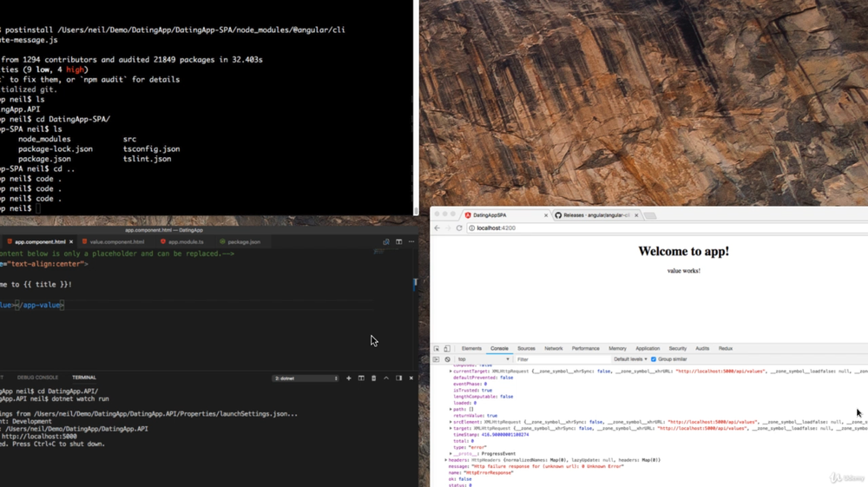Image resolution: width=868 pixels, height=487 pixels.
Task: Switch to app.component.html editor tab
Action: pyautogui.click(x=40, y=242)
